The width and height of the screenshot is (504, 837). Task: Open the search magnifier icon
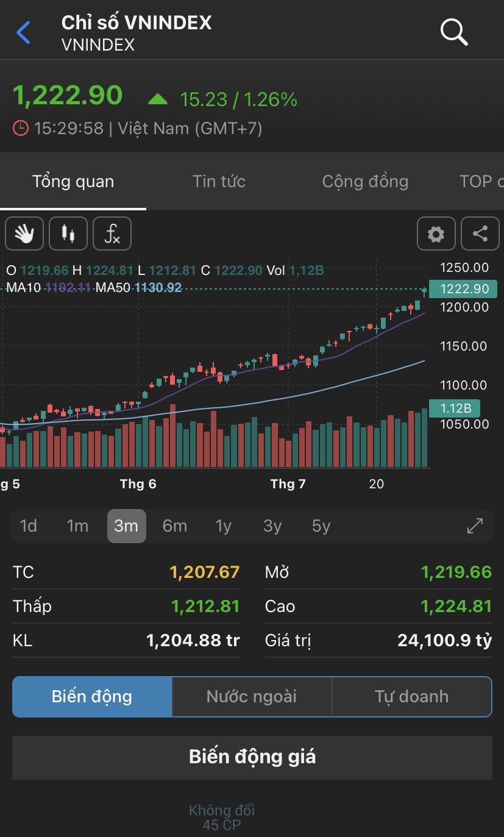(454, 32)
